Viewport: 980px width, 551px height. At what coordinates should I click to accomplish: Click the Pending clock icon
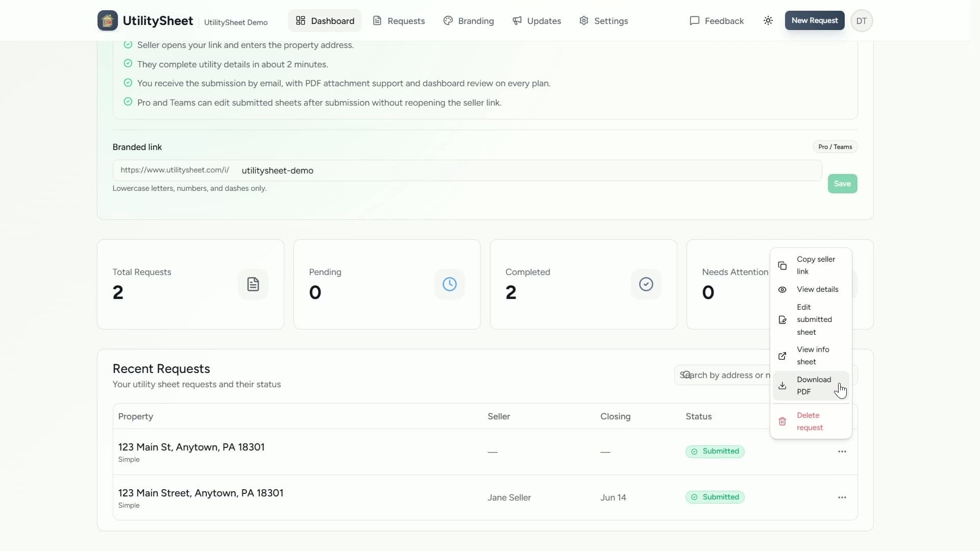(x=450, y=284)
